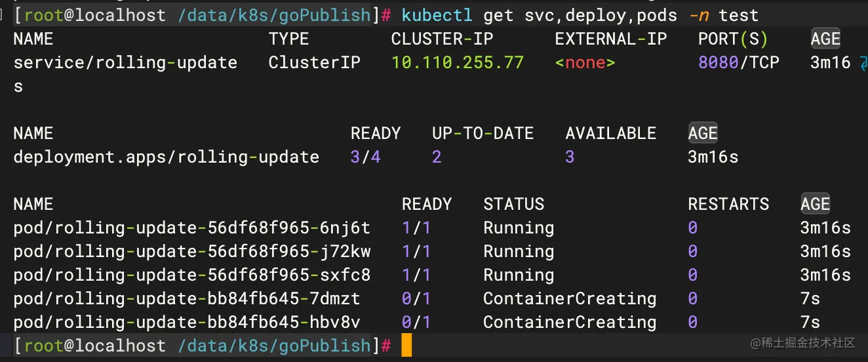
Task: Click the TYPE column header
Action: pyautogui.click(x=288, y=39)
